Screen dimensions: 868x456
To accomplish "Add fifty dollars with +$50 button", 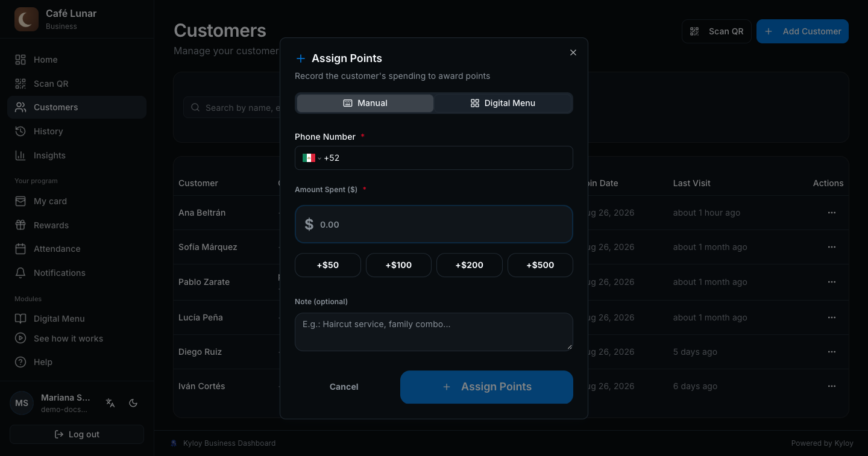I will click(x=328, y=265).
